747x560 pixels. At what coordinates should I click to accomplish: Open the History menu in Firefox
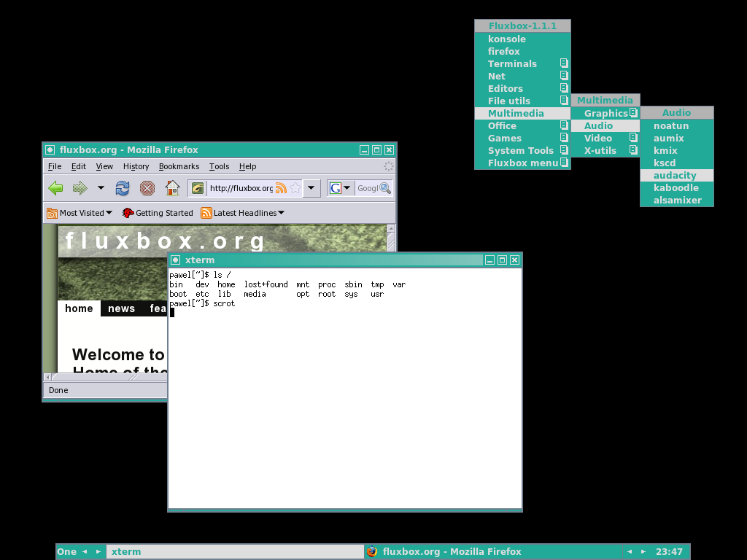coord(136,166)
